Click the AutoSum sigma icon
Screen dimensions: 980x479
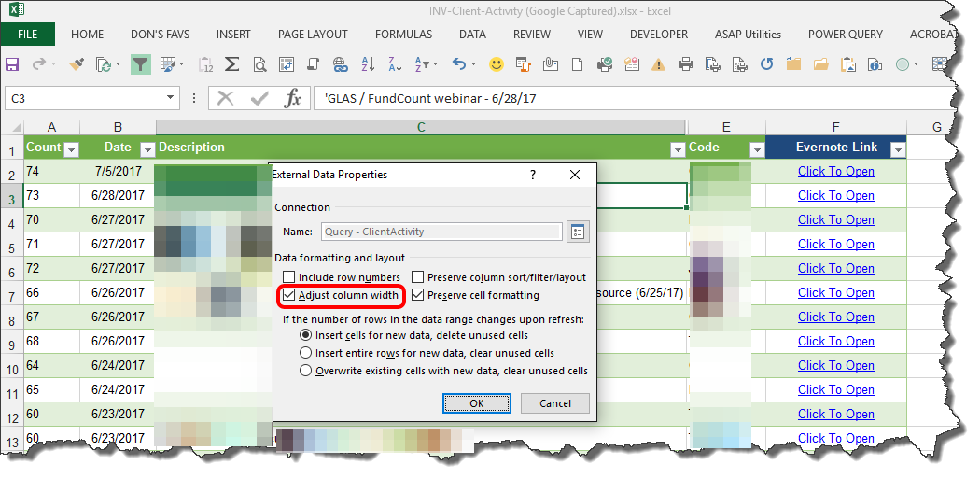[231, 63]
